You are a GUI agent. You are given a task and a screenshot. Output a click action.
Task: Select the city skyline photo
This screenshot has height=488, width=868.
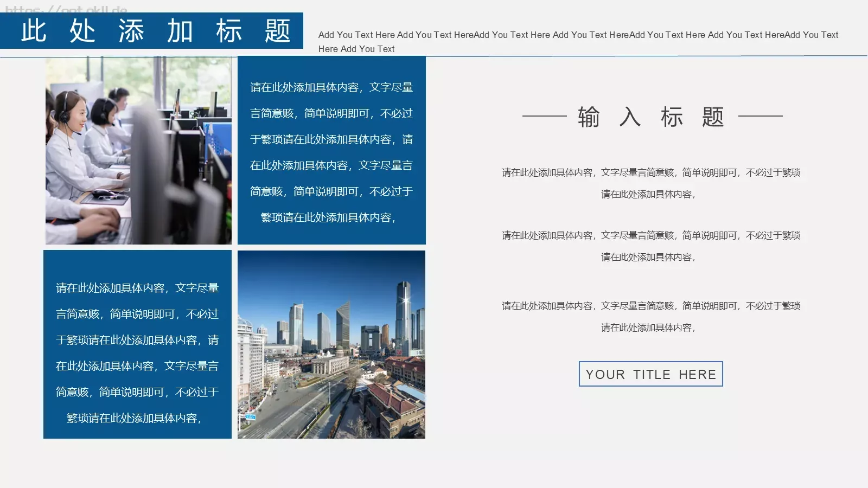[331, 344]
